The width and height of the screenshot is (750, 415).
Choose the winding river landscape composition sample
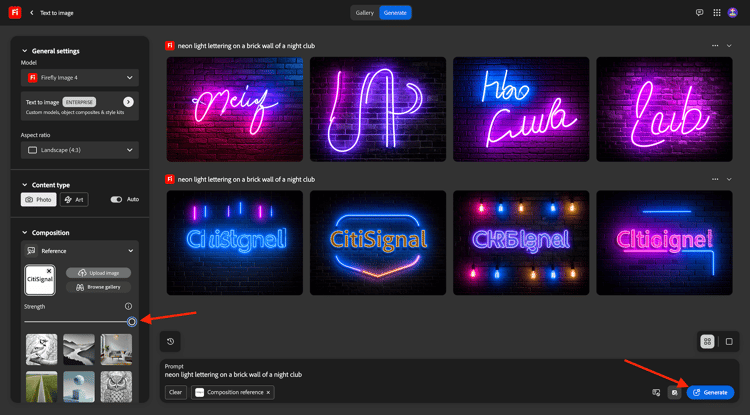pyautogui.click(x=79, y=349)
